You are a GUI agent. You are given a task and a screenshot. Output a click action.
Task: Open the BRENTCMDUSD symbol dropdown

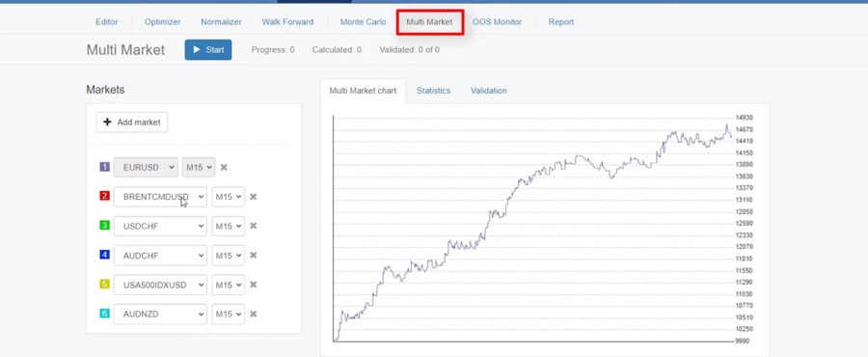coord(160,197)
